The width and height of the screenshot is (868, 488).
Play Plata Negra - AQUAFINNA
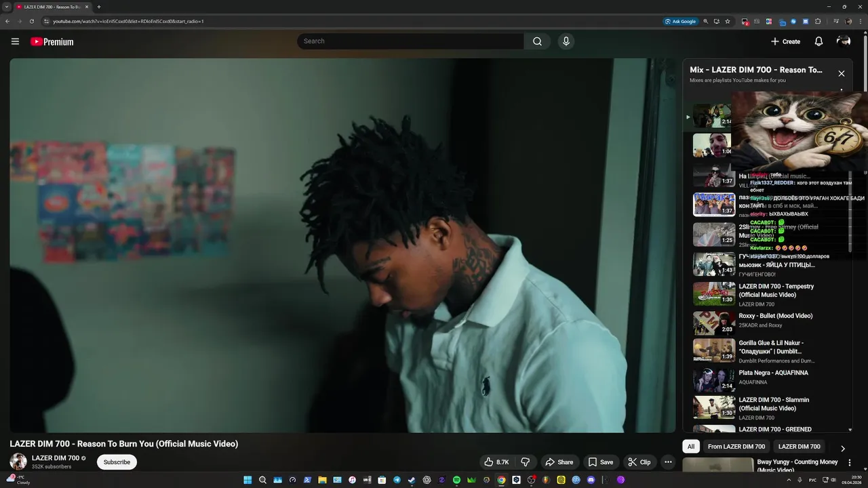coord(767,380)
